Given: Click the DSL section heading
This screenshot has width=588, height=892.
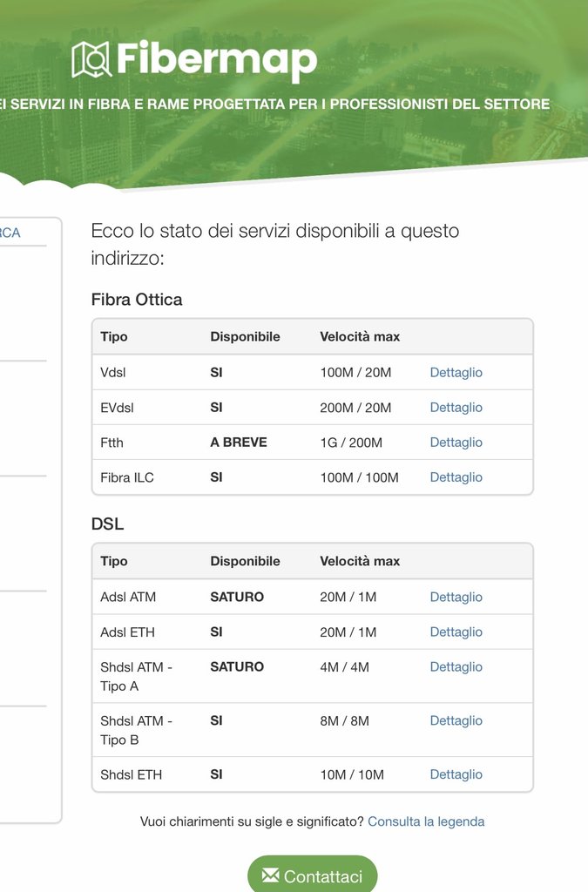Looking at the screenshot, I should [x=107, y=524].
